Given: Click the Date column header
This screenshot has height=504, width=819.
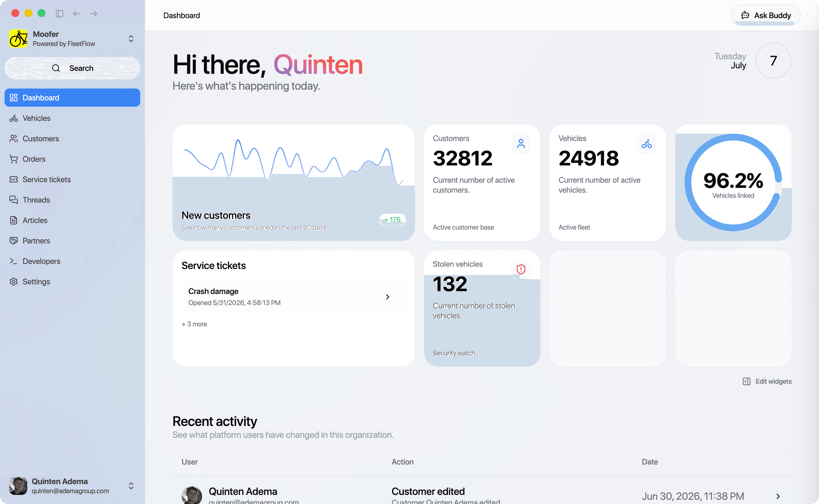Looking at the screenshot, I should pos(650,462).
